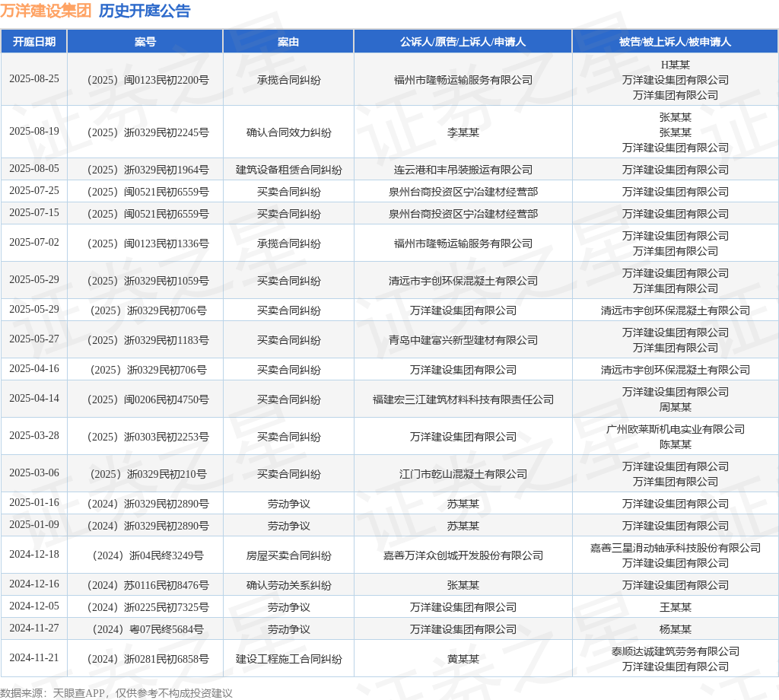Click case number (2024)浙04民终3249号
The image size is (779, 700).
(x=148, y=555)
